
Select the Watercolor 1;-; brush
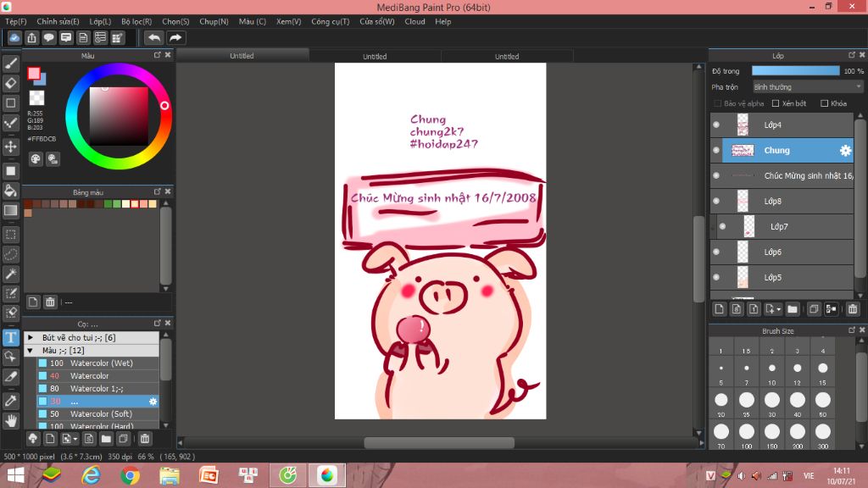(98, 388)
